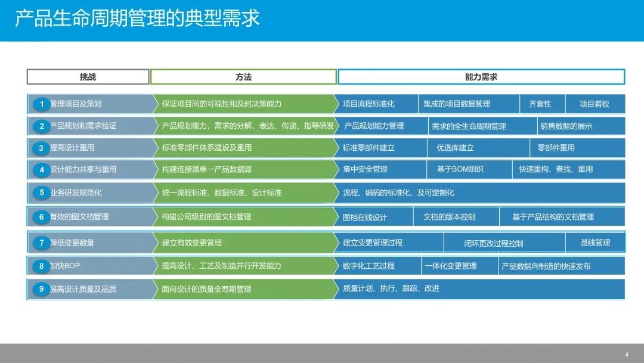This screenshot has width=644, height=363.
Task: Click the 产品规划能力管理 cell
Action: pyautogui.click(x=380, y=126)
